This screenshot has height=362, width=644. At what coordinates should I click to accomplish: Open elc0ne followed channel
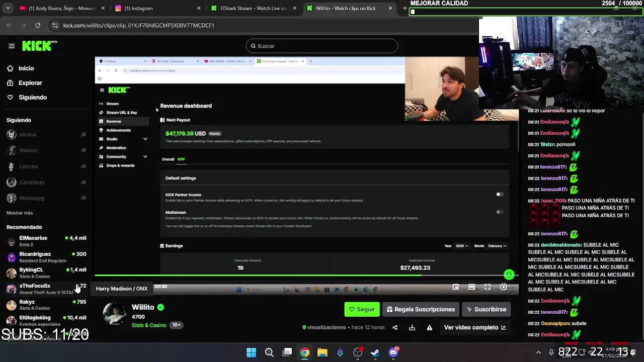(46, 135)
